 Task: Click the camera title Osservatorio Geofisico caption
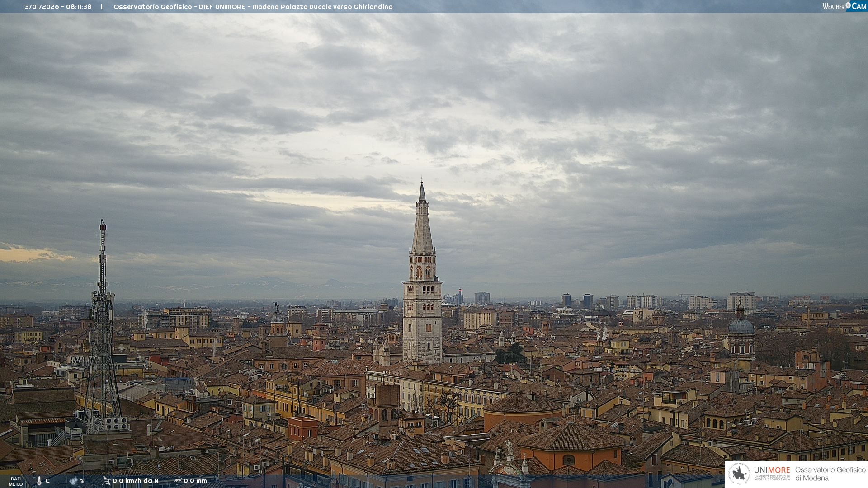253,7
